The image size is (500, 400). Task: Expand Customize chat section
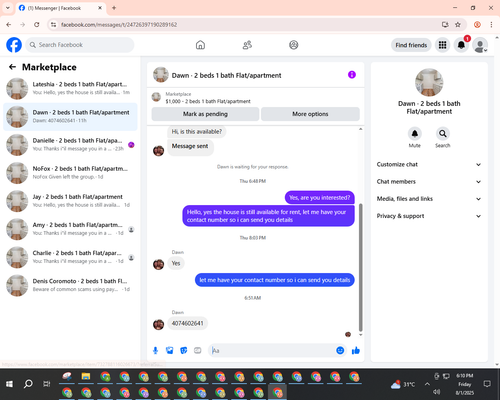pyautogui.click(x=429, y=164)
